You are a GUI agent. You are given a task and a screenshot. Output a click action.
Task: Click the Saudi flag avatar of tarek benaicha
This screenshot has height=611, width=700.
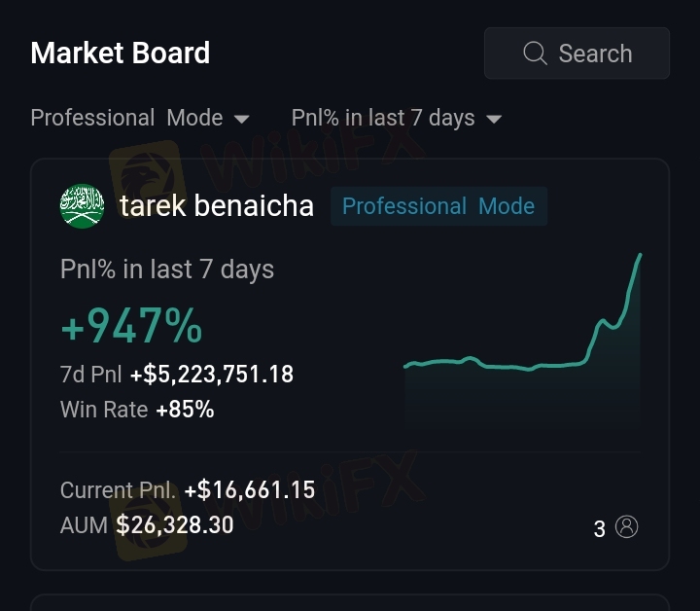[x=82, y=206]
